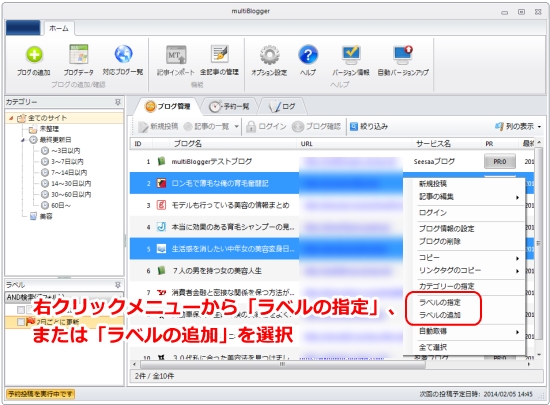Switch to the 予約一覧 tab
This screenshot has height=405, width=550.
[230, 106]
